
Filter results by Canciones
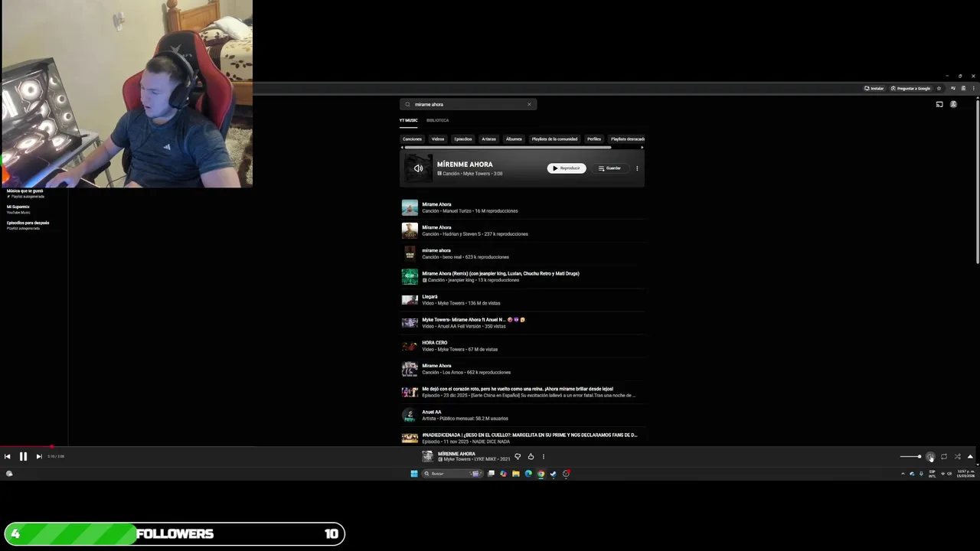click(x=412, y=139)
